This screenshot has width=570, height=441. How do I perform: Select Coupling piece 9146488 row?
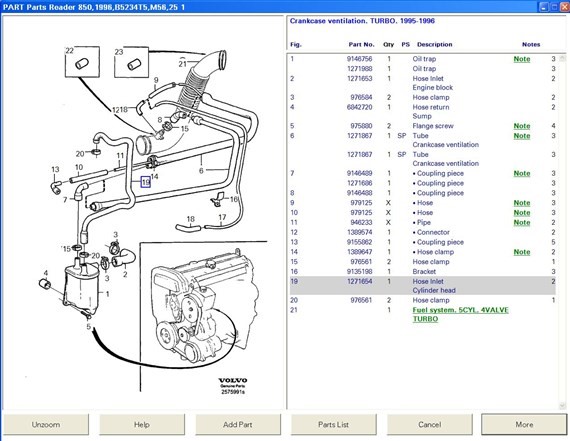(423, 193)
